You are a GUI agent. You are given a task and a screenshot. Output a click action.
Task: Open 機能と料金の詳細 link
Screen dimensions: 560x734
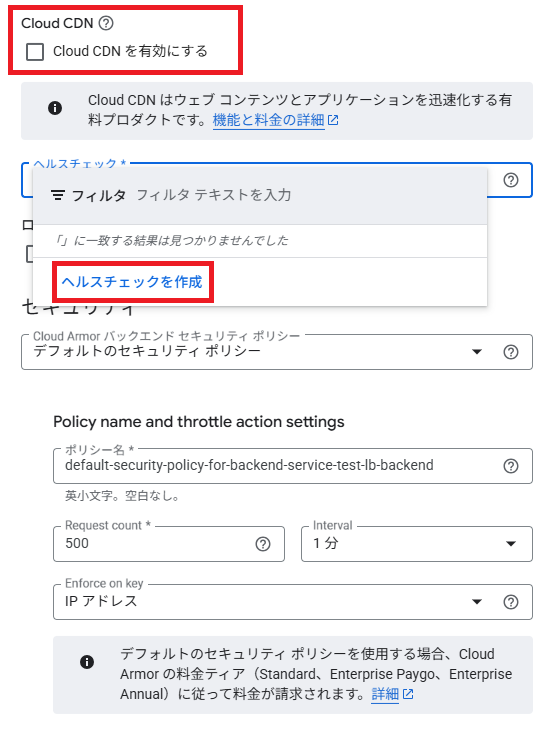tap(268, 120)
